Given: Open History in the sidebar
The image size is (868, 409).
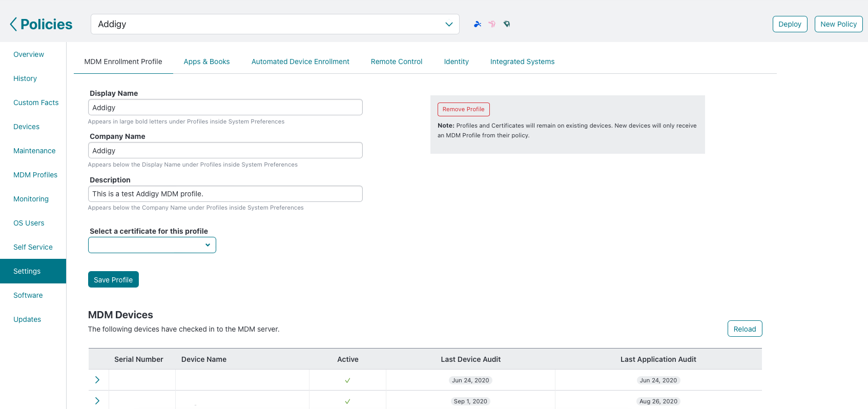Looking at the screenshot, I should 25,78.
